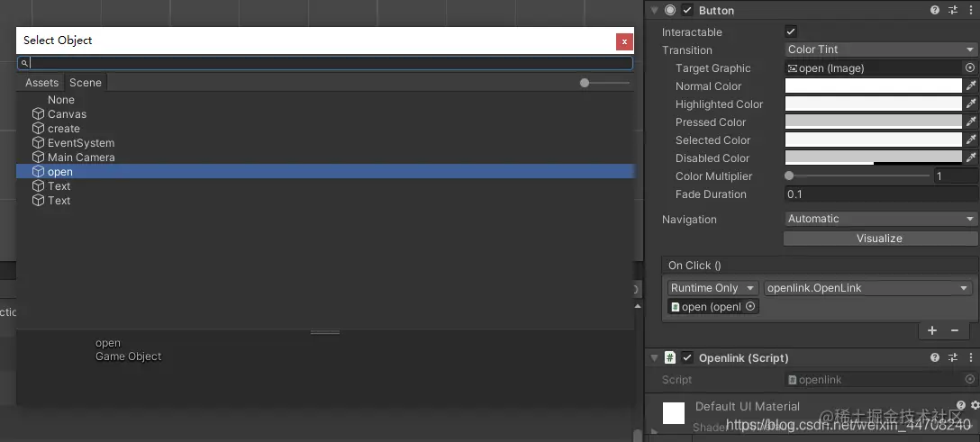This screenshot has width=980, height=442.
Task: Click the On Click object picker circle
Action: pyautogui.click(x=750, y=307)
